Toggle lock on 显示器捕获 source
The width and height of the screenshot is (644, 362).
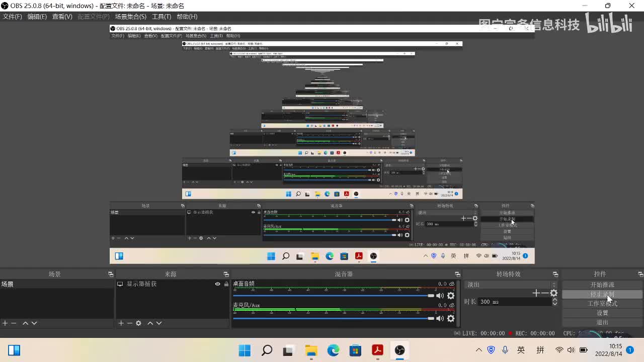coord(226,284)
